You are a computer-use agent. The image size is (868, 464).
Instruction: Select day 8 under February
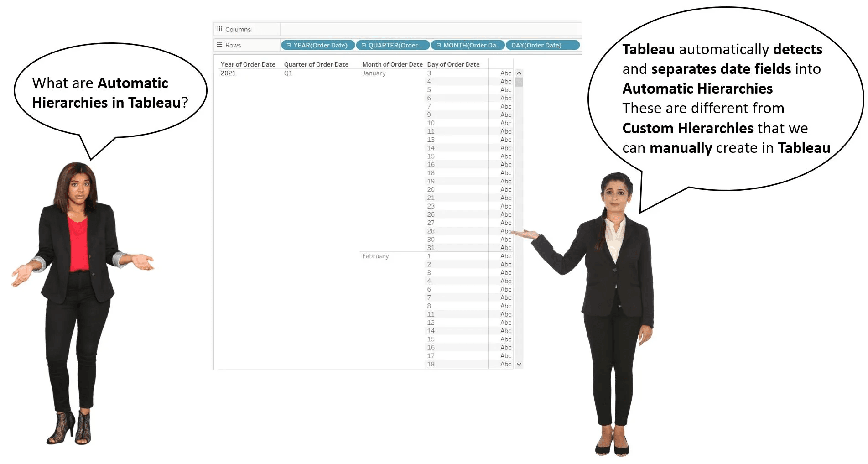coord(429,306)
